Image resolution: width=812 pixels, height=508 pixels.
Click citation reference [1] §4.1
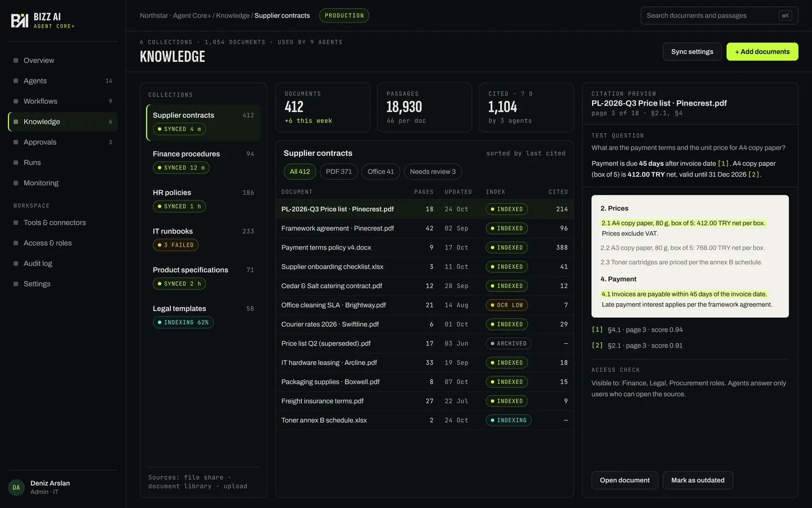pyautogui.click(x=637, y=330)
